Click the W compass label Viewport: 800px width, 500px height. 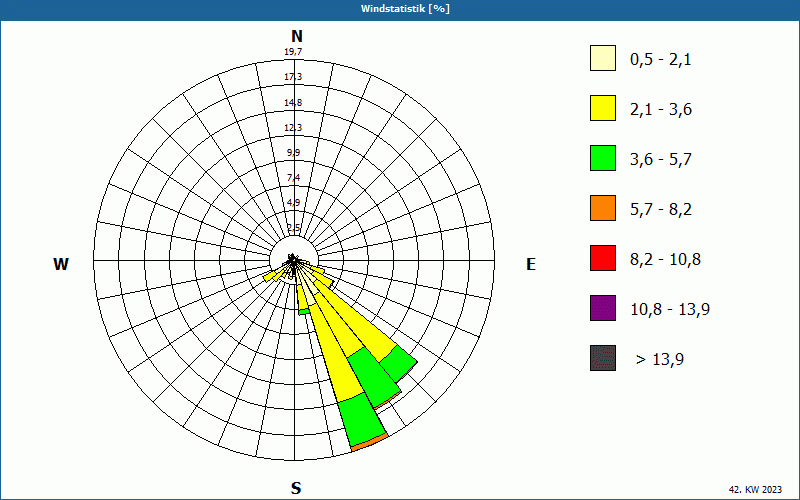tap(61, 264)
